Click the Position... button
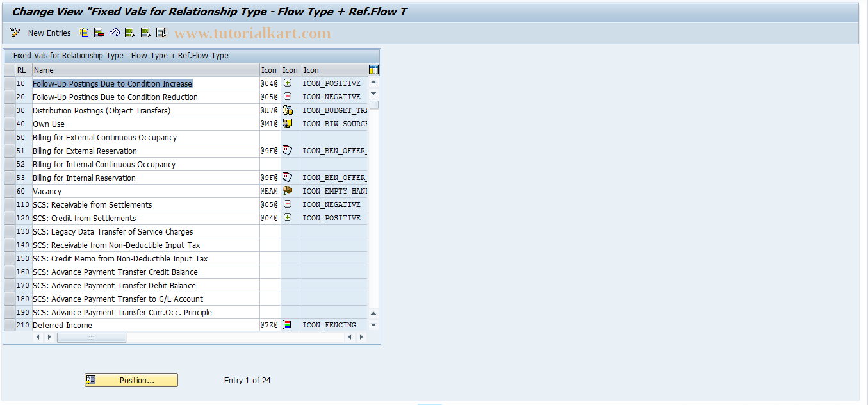Image resolution: width=868 pixels, height=405 pixels. [x=131, y=380]
